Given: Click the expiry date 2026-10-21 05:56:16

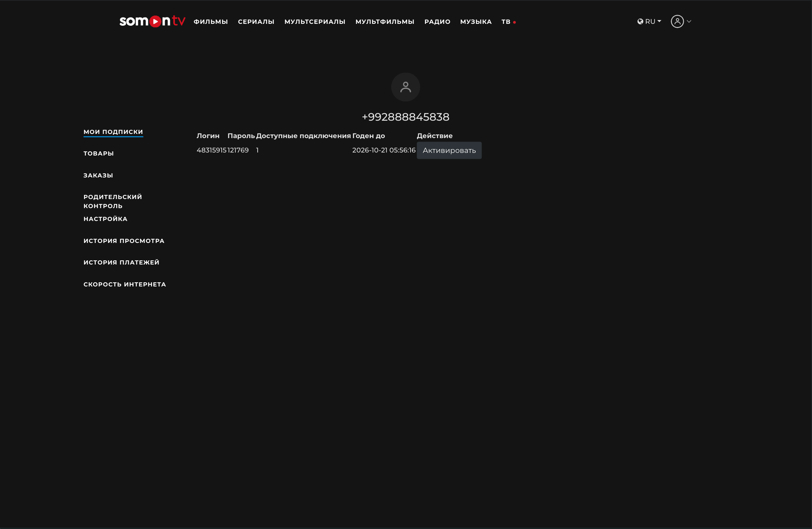Looking at the screenshot, I should coord(384,150).
